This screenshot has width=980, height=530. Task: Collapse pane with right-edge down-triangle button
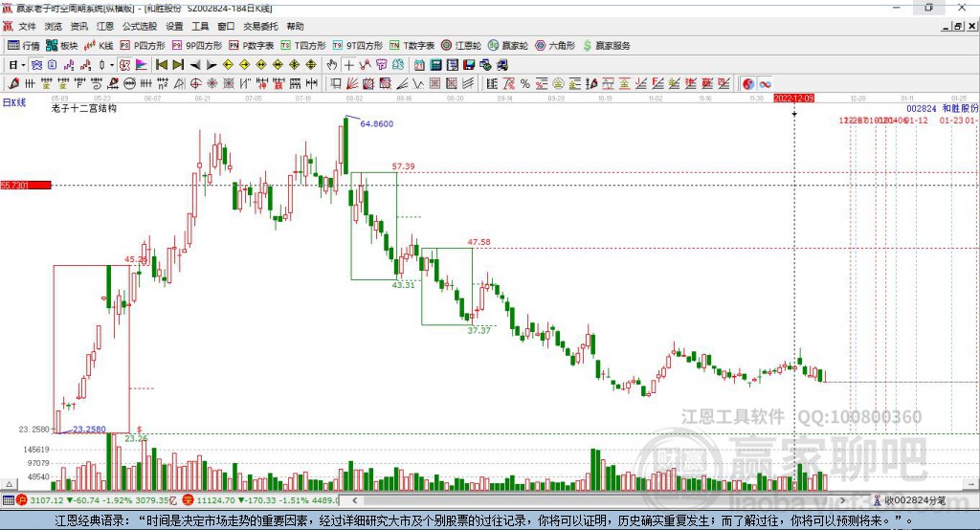pyautogui.click(x=970, y=484)
